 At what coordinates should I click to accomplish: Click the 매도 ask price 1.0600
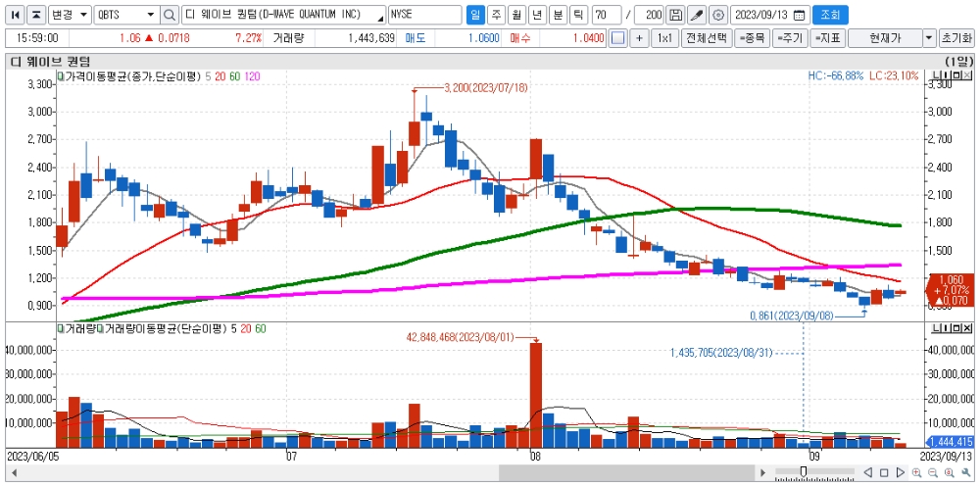click(484, 38)
